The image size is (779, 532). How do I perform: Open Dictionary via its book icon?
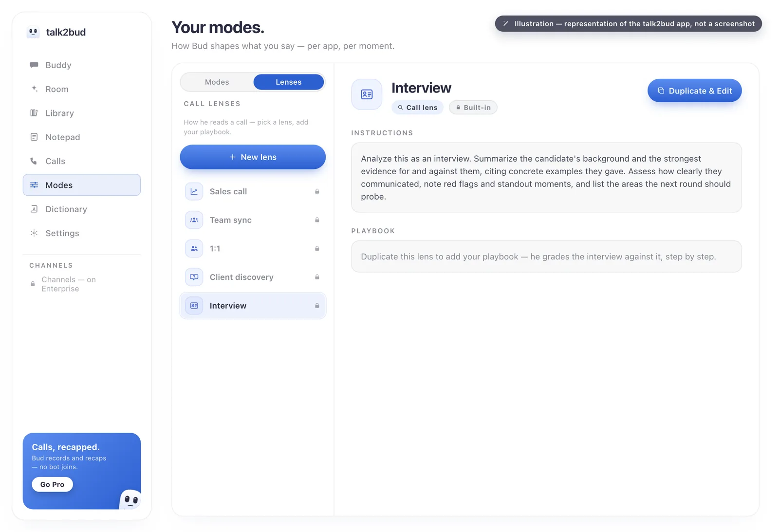tap(34, 209)
